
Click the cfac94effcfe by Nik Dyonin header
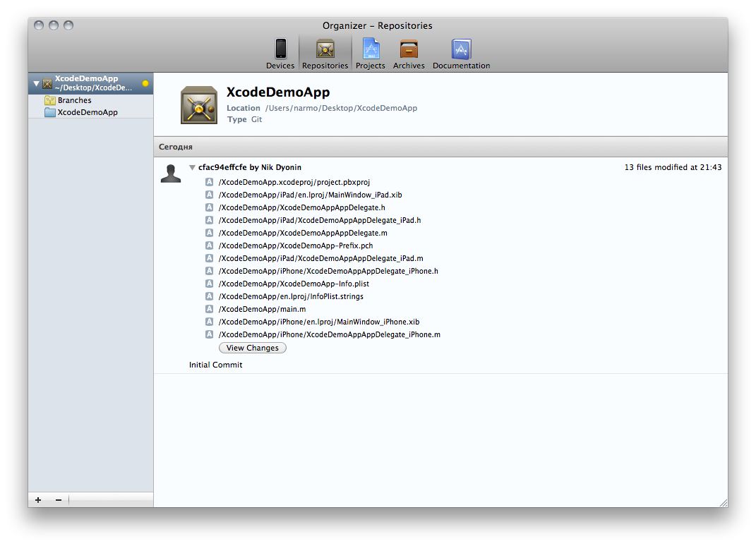coord(250,167)
